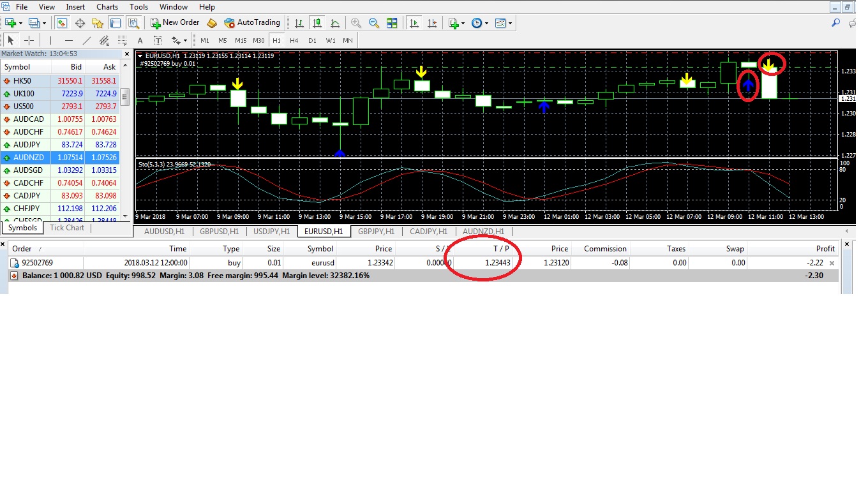Open the tile windows layout icon
This screenshot has height=490, width=868.
pyautogui.click(x=392, y=23)
